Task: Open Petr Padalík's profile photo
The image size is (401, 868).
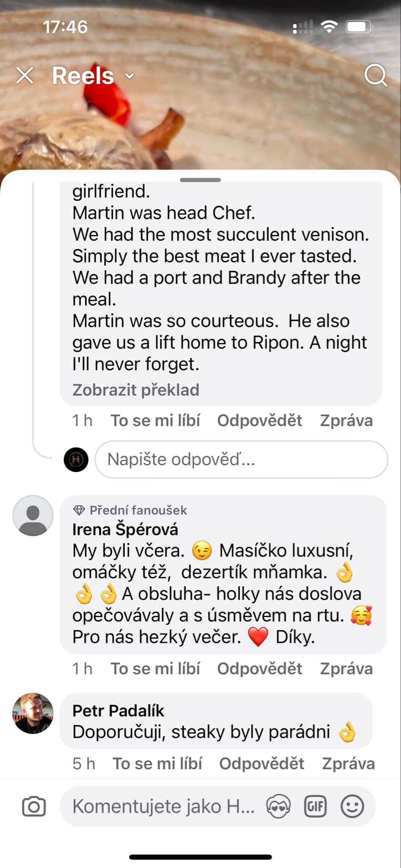Action: [x=33, y=713]
